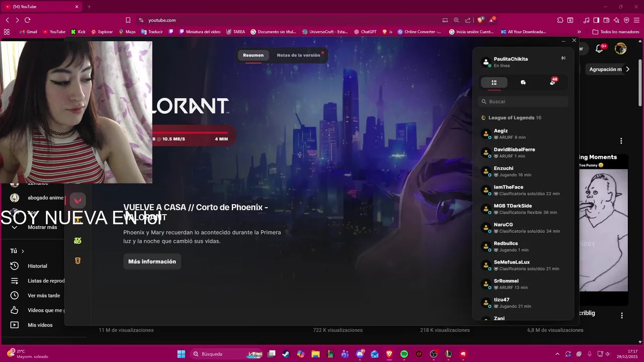
Task: Reload the browser page
Action: (27, 20)
